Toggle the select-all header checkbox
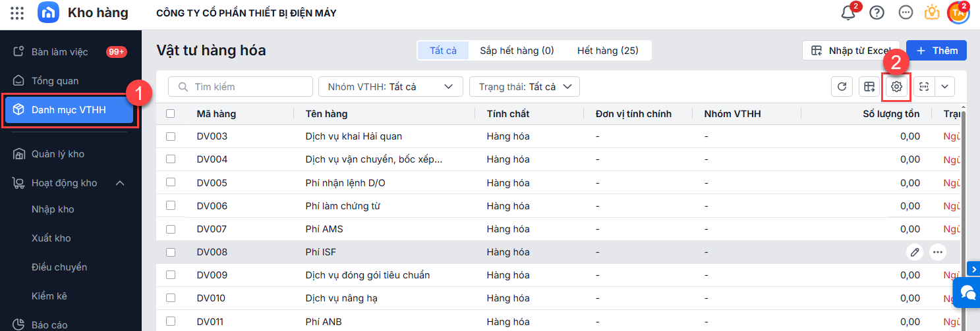 [x=171, y=114]
